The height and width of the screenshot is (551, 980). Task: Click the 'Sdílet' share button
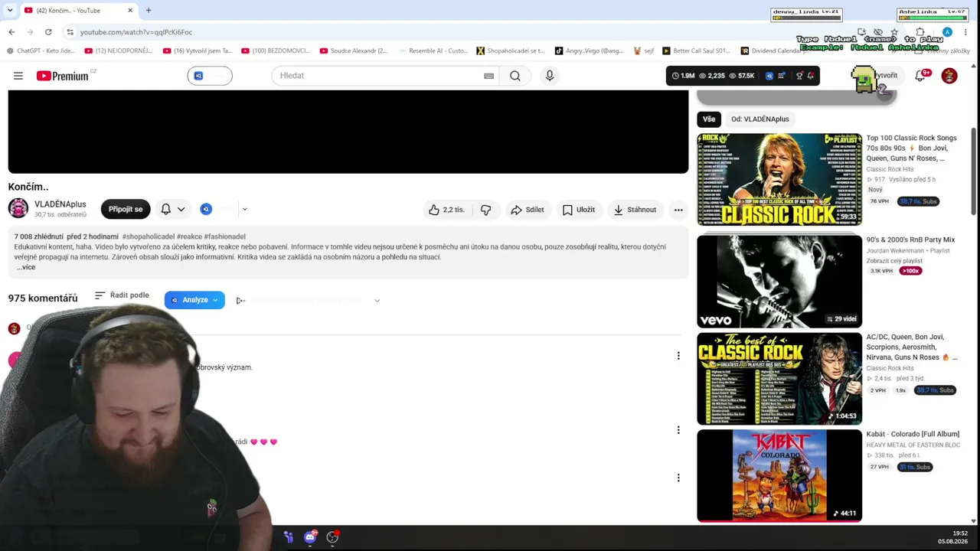(x=527, y=210)
